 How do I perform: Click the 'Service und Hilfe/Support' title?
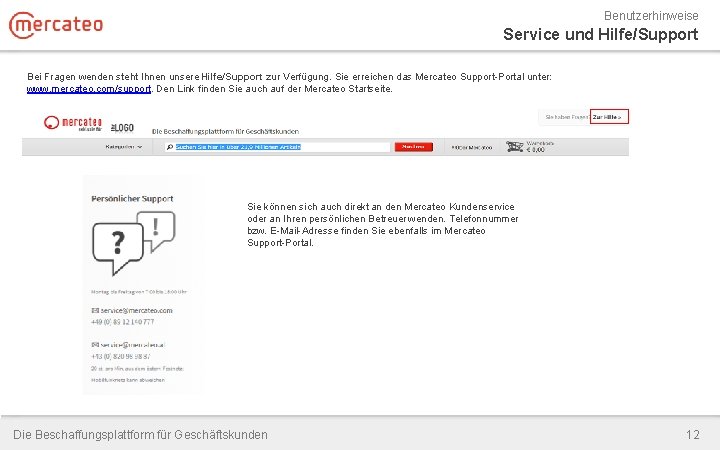point(601,34)
